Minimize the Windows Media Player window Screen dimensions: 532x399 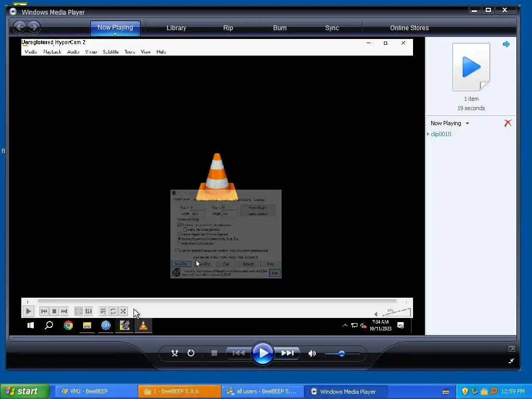(474, 10)
